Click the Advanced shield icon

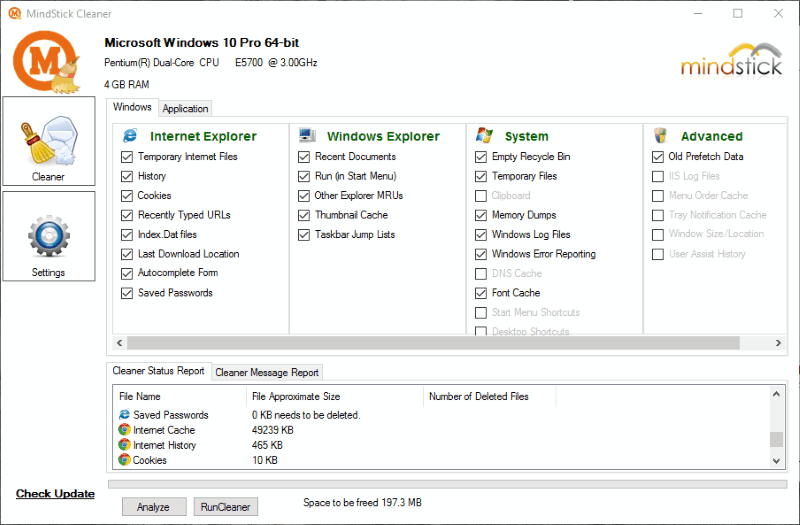point(660,135)
